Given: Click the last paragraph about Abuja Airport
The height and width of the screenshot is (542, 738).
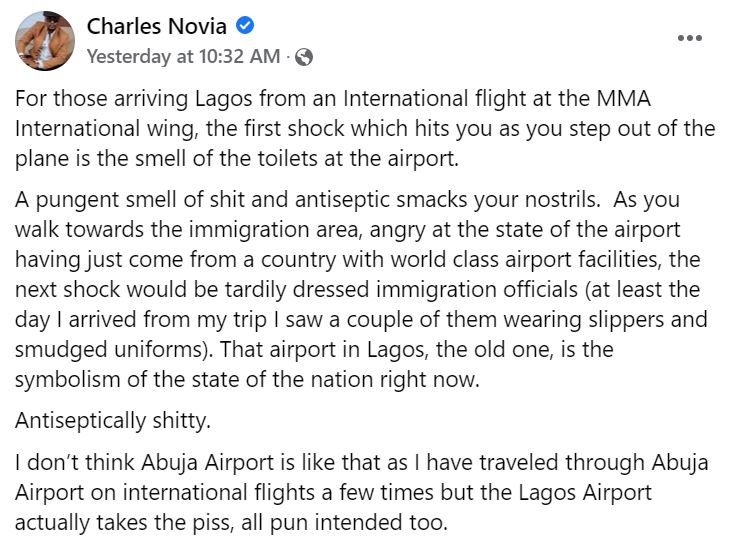Looking at the screenshot, I should pyautogui.click(x=365, y=493).
